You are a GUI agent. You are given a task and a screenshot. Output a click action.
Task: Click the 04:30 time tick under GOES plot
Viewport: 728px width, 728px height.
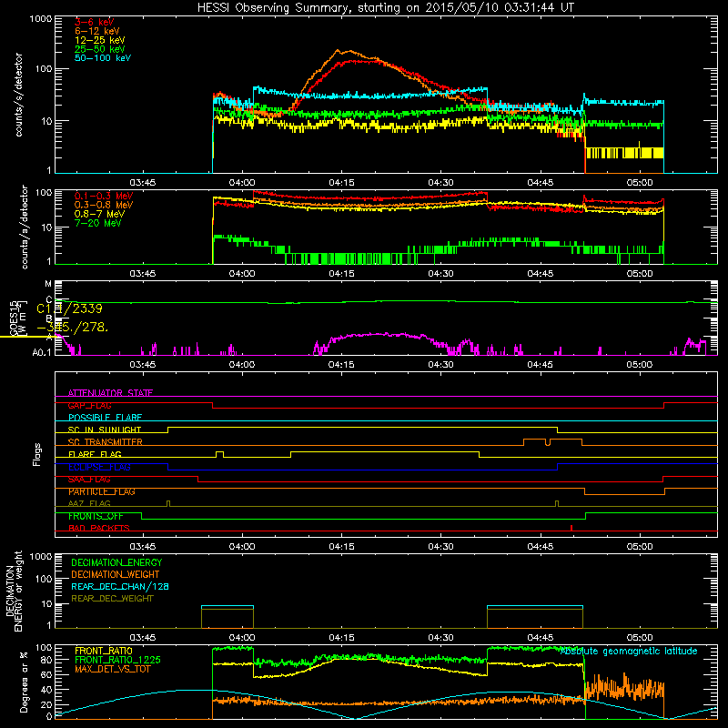pos(440,365)
